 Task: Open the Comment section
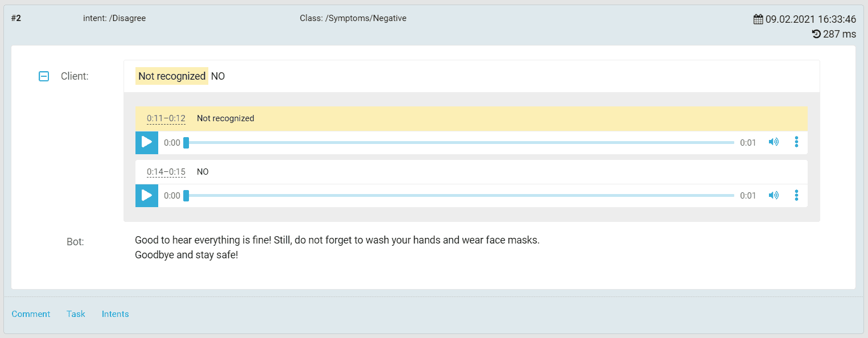(x=31, y=314)
